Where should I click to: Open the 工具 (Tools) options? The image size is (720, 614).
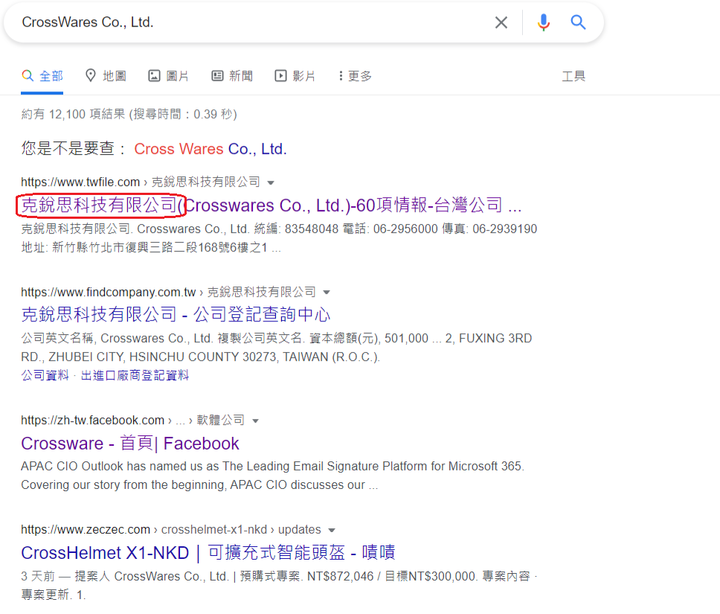click(574, 76)
